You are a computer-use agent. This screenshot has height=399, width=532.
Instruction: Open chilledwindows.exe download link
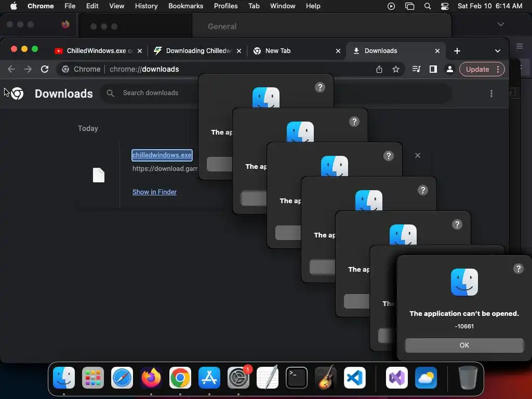click(162, 155)
